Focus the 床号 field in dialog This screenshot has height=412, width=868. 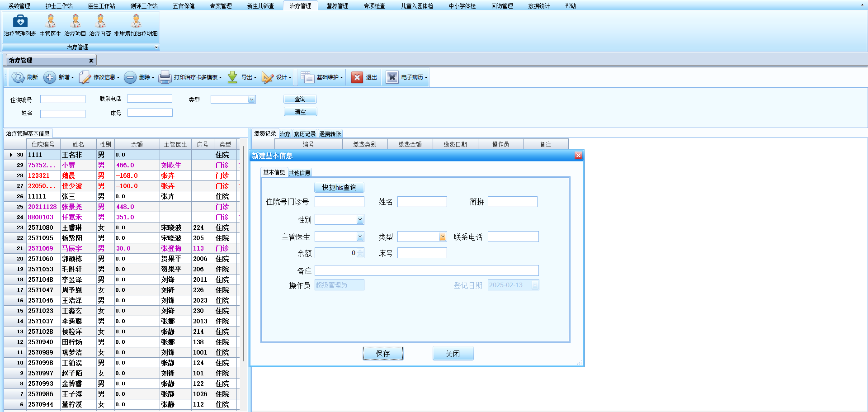[422, 253]
